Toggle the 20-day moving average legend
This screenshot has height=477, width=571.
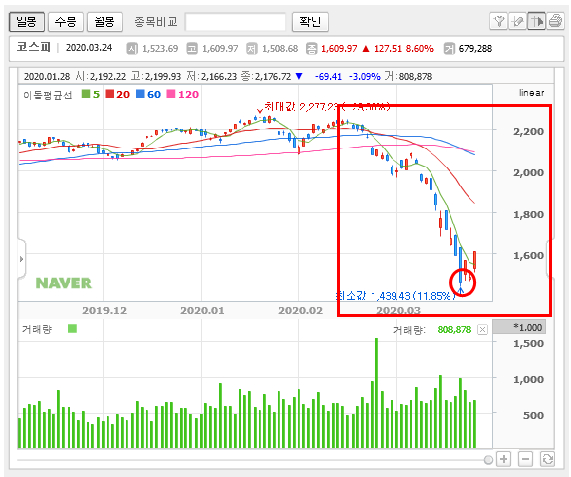click(118, 94)
